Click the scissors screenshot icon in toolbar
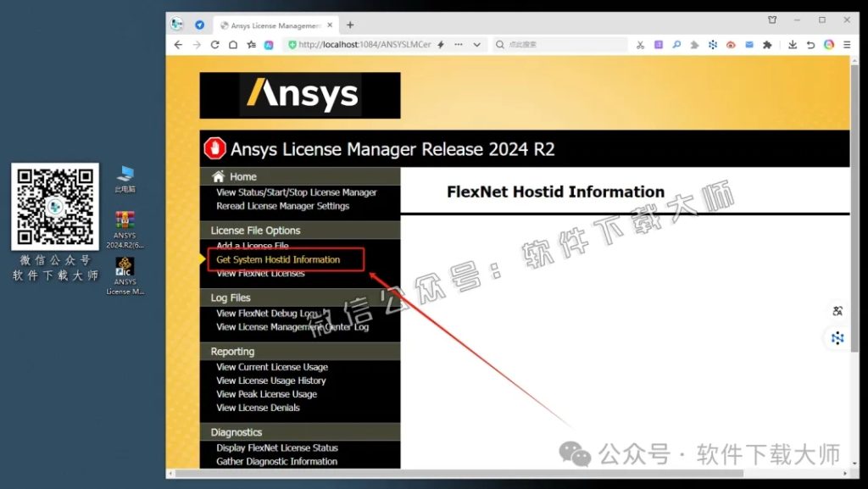 coord(639,45)
